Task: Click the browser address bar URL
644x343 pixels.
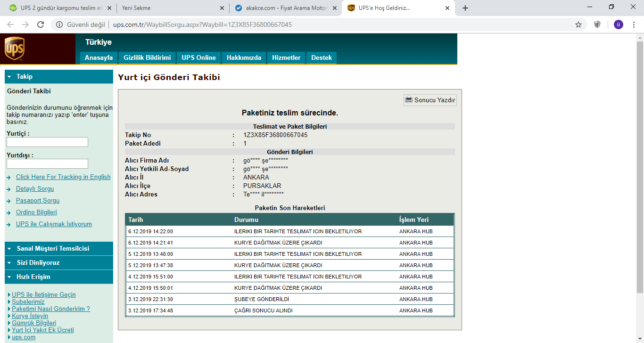Action: coord(202,24)
